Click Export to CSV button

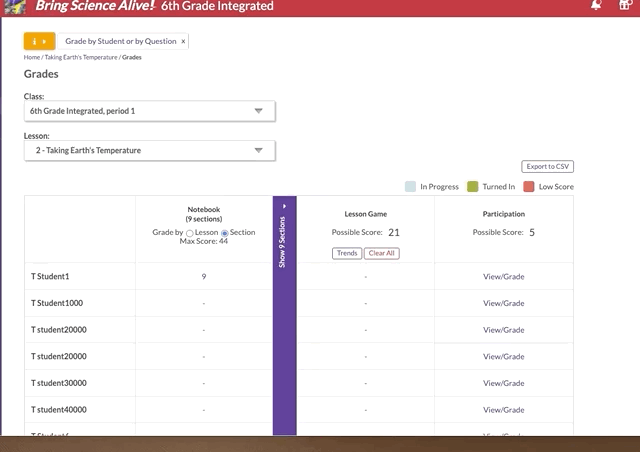(547, 167)
